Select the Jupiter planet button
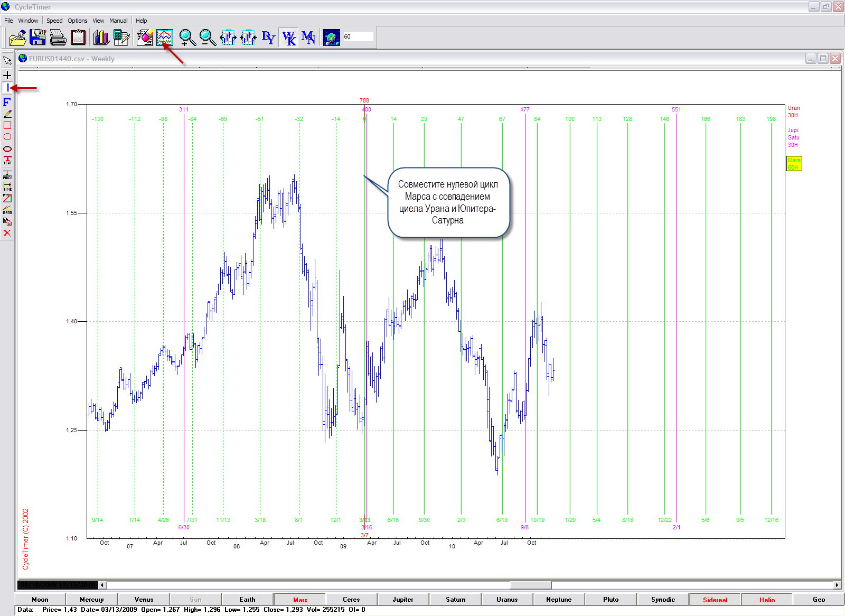845x616 pixels. (x=403, y=600)
